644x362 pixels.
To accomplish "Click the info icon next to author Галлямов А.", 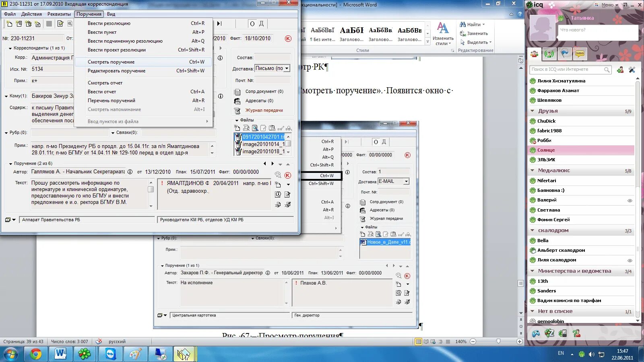I will tap(130, 172).
